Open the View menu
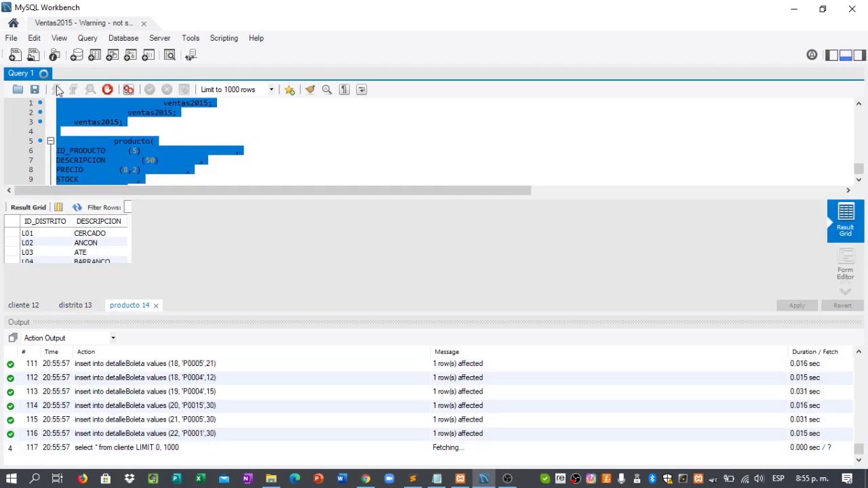 coord(59,38)
